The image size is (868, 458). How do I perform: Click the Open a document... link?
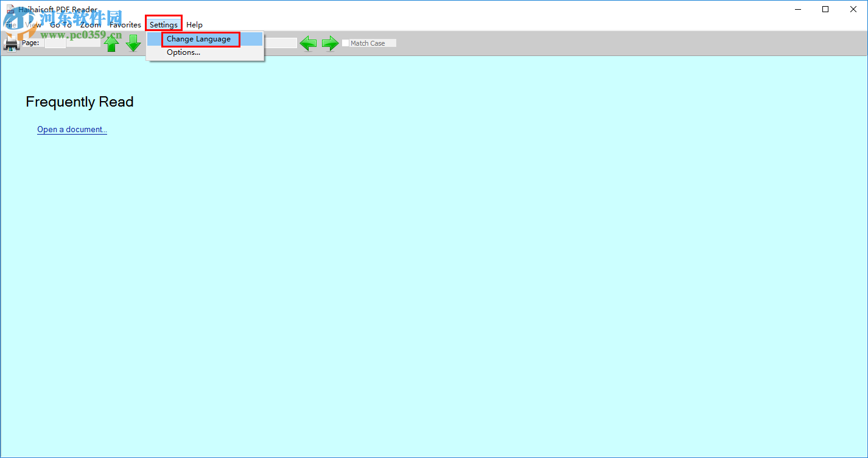click(72, 129)
